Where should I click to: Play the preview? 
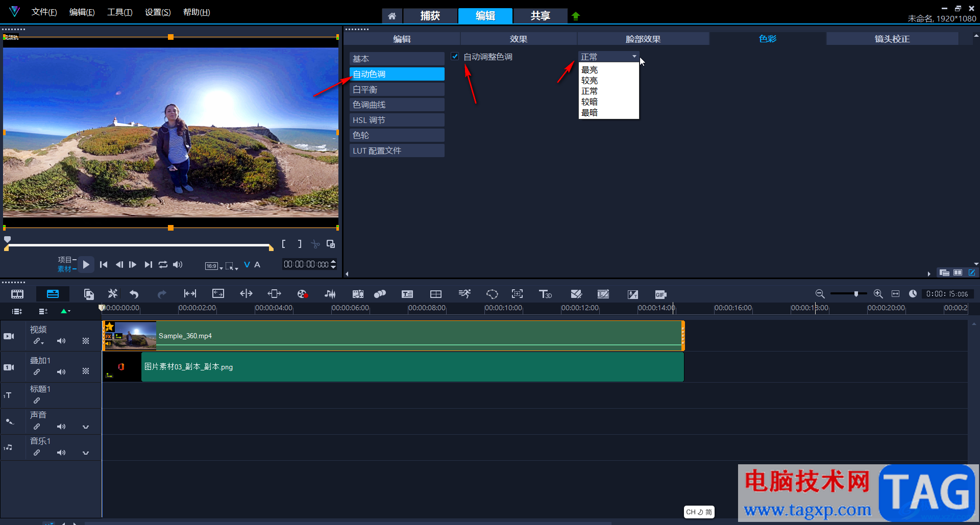pyautogui.click(x=86, y=264)
